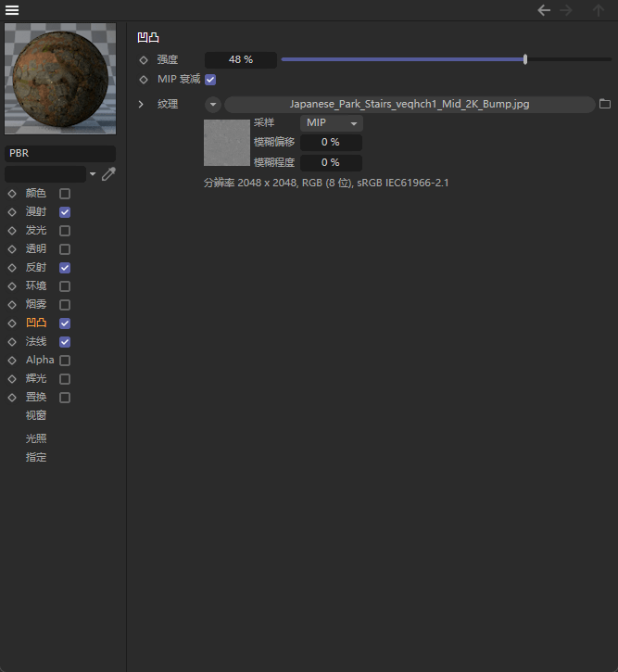Enable the 透明 channel checkbox
The height and width of the screenshot is (672, 618).
point(65,249)
